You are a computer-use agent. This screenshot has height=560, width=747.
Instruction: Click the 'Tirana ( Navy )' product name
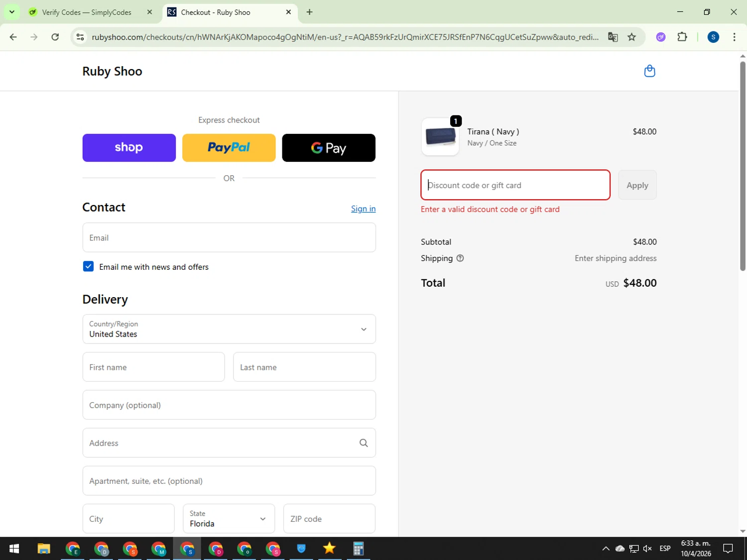click(493, 131)
